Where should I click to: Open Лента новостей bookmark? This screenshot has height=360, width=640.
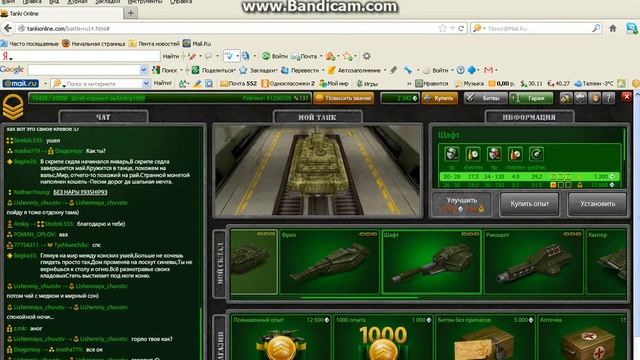pos(154,44)
